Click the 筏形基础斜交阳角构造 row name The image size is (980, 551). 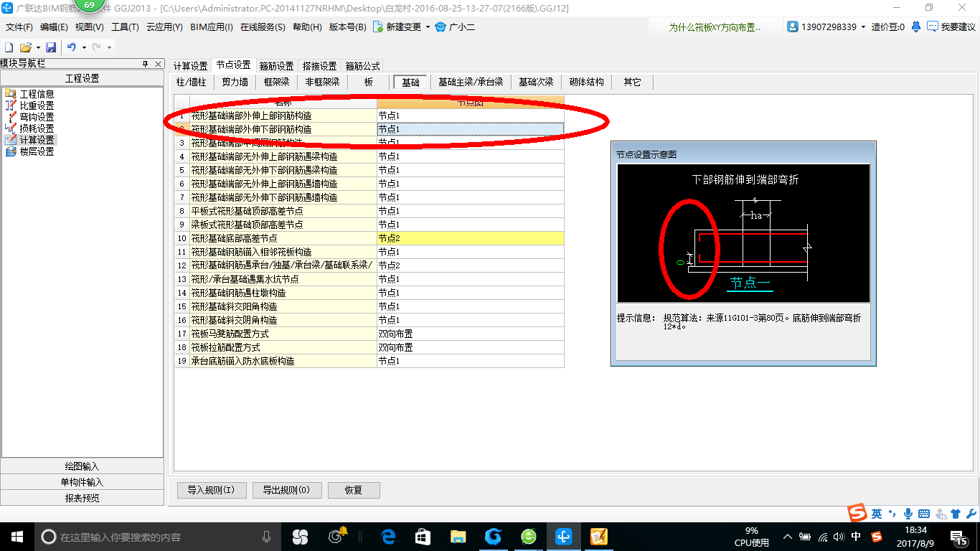(x=283, y=306)
